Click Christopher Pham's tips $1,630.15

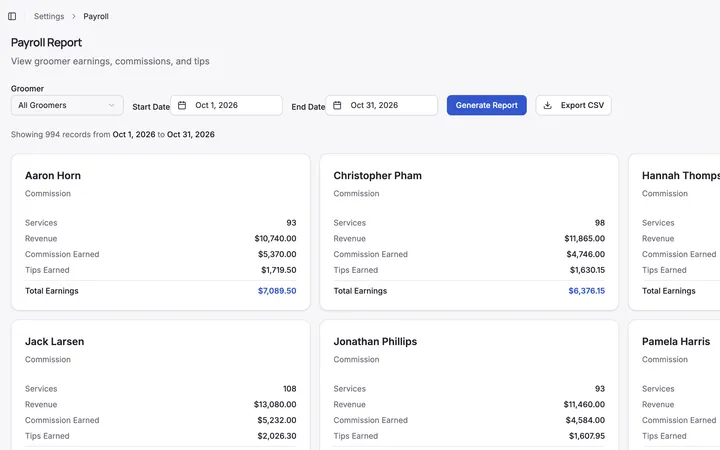click(587, 270)
